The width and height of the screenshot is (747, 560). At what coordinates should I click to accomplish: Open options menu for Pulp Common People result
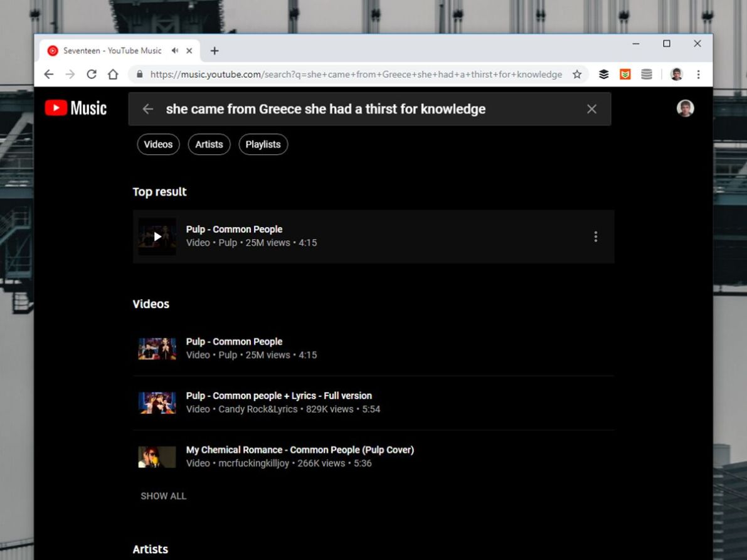click(595, 236)
